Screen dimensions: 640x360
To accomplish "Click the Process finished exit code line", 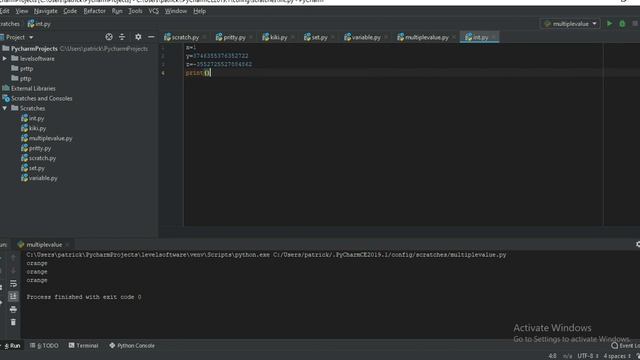I will click(x=84, y=297).
